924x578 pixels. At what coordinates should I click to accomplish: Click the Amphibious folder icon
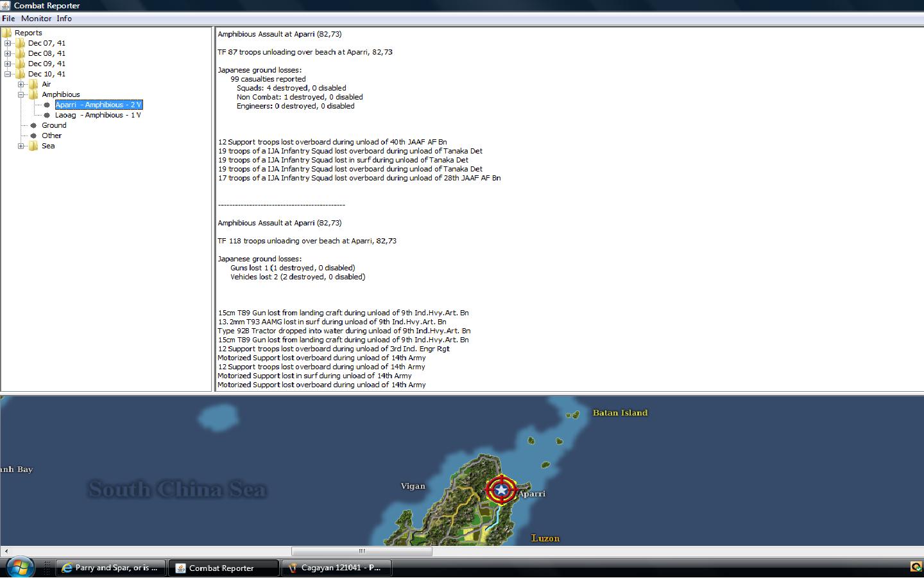coord(33,94)
